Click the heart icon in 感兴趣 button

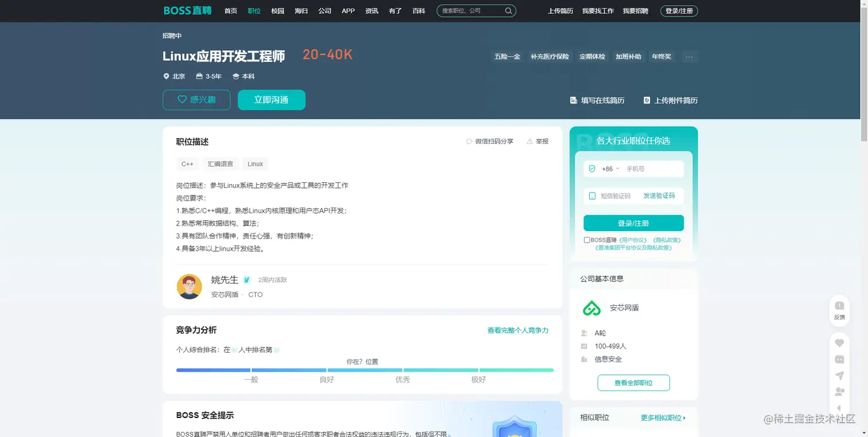click(182, 100)
